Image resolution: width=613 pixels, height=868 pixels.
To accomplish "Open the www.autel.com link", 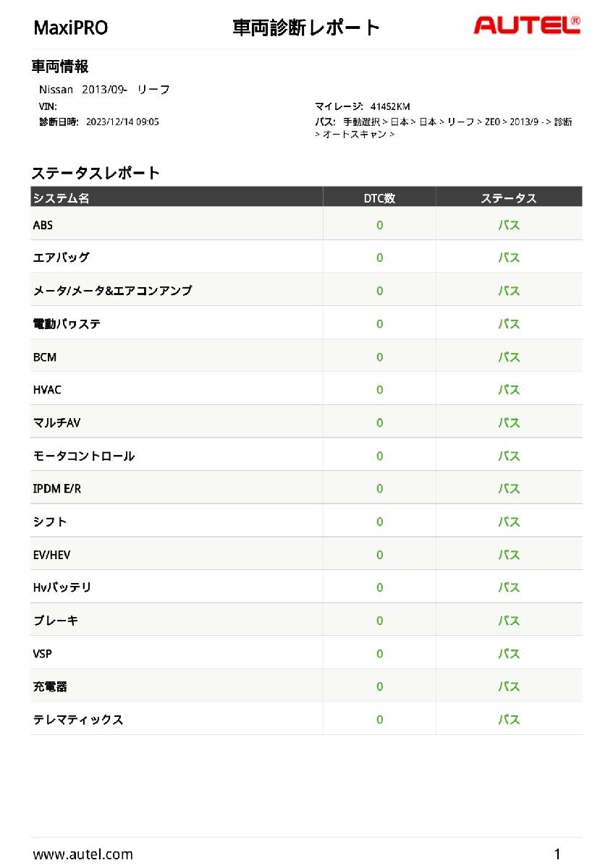I will point(83,854).
